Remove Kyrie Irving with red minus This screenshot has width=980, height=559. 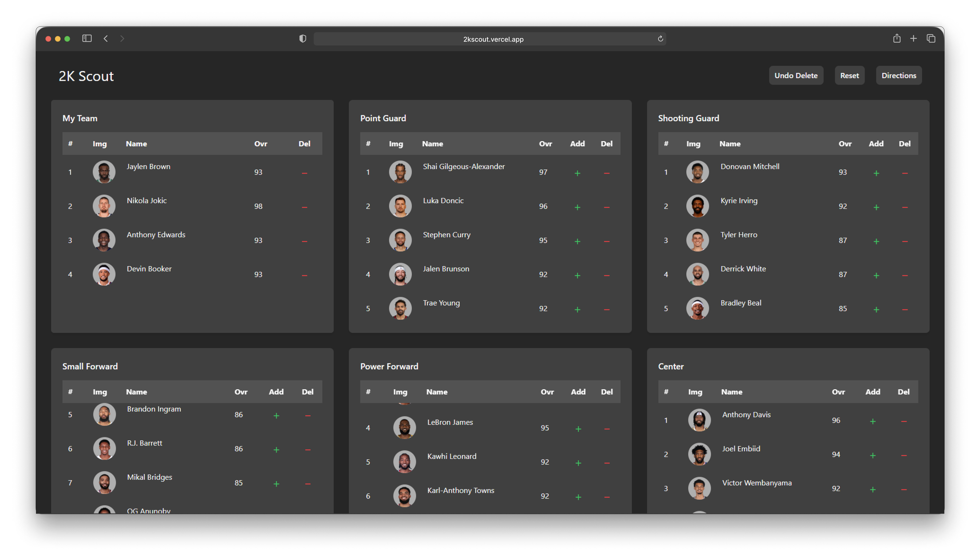[905, 207]
